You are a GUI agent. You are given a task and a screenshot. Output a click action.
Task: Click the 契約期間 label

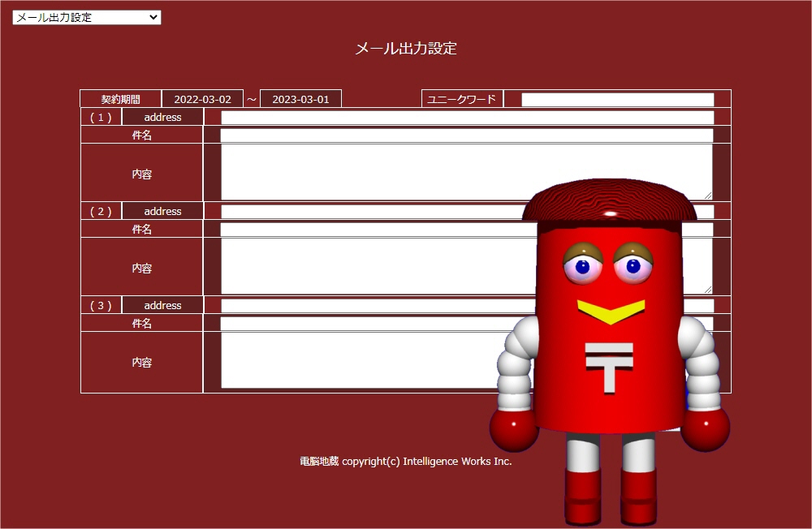tap(121, 99)
